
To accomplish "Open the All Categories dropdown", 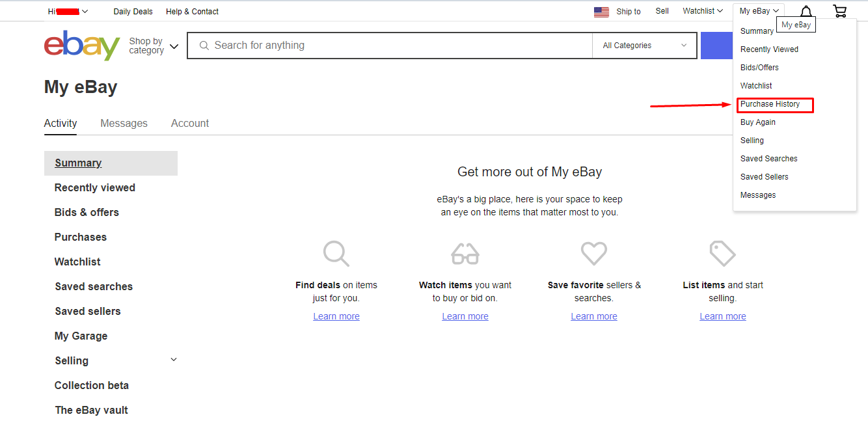I will (x=644, y=45).
